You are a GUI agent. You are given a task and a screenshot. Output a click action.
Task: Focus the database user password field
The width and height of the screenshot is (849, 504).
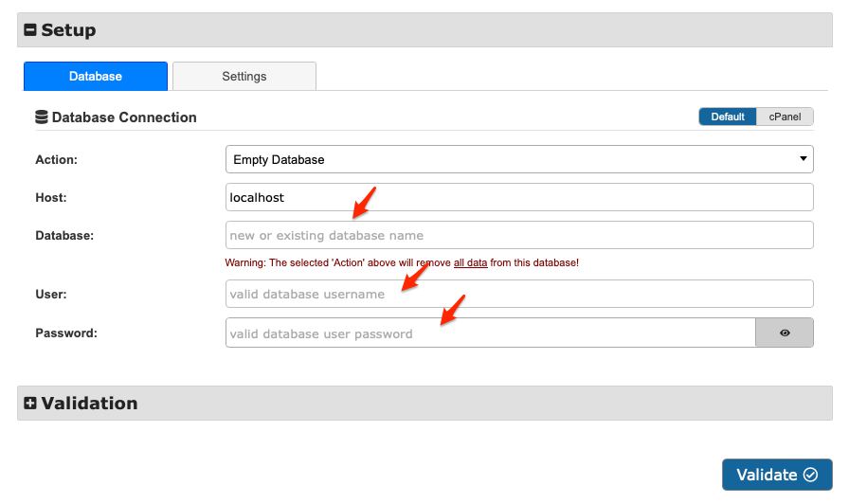[490, 333]
